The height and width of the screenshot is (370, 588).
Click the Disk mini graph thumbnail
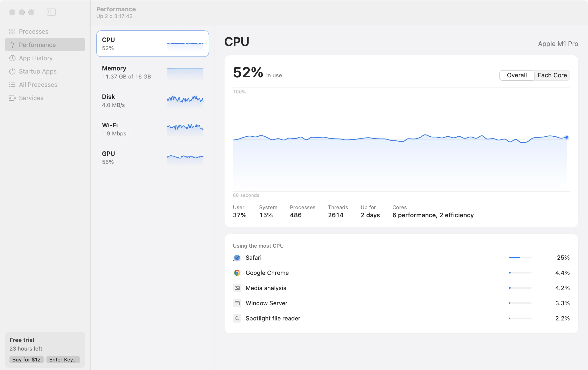[x=185, y=101]
